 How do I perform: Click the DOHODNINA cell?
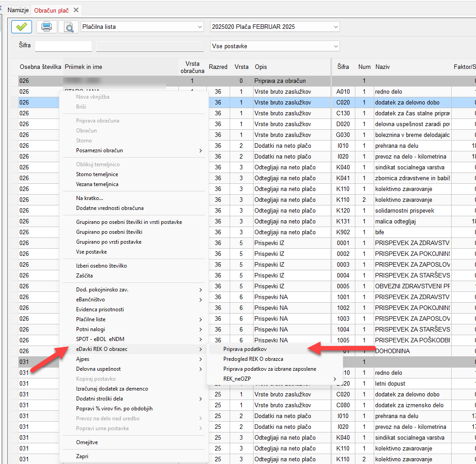(x=413, y=351)
